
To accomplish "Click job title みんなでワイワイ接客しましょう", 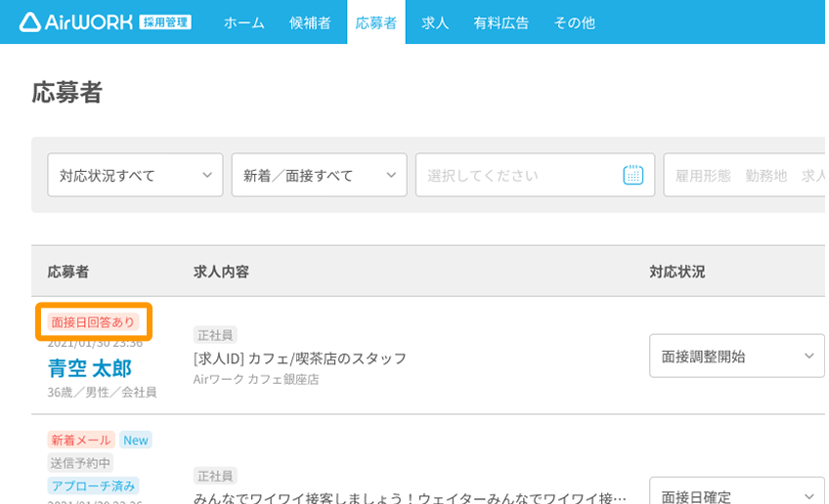I will tap(410, 498).
